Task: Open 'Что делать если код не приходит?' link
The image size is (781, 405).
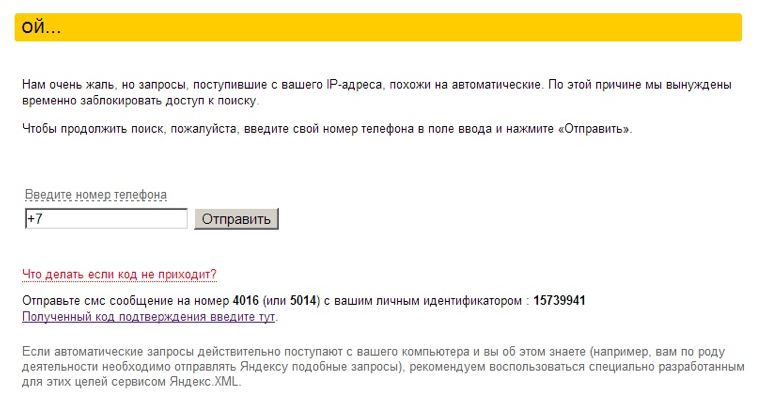Action: 120,274
